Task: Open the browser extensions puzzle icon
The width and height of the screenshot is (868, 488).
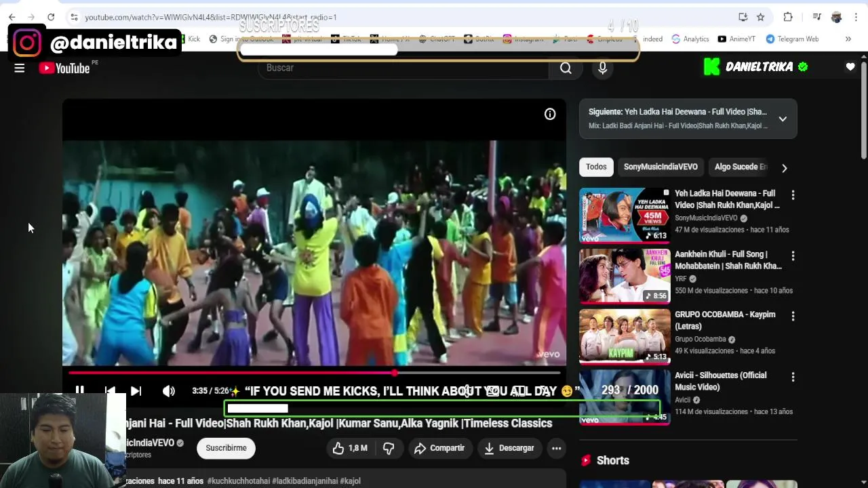Action: tap(788, 17)
